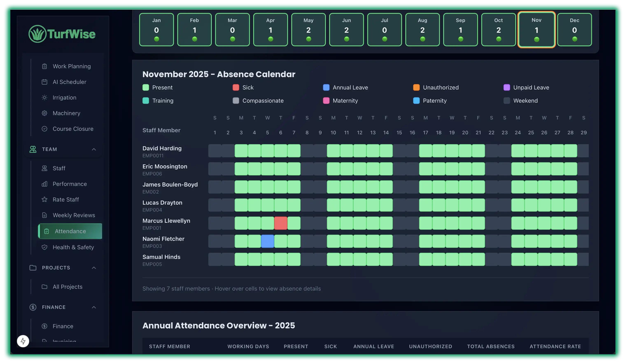Click the Sick legend color swatch
626x364 pixels.
point(236,87)
